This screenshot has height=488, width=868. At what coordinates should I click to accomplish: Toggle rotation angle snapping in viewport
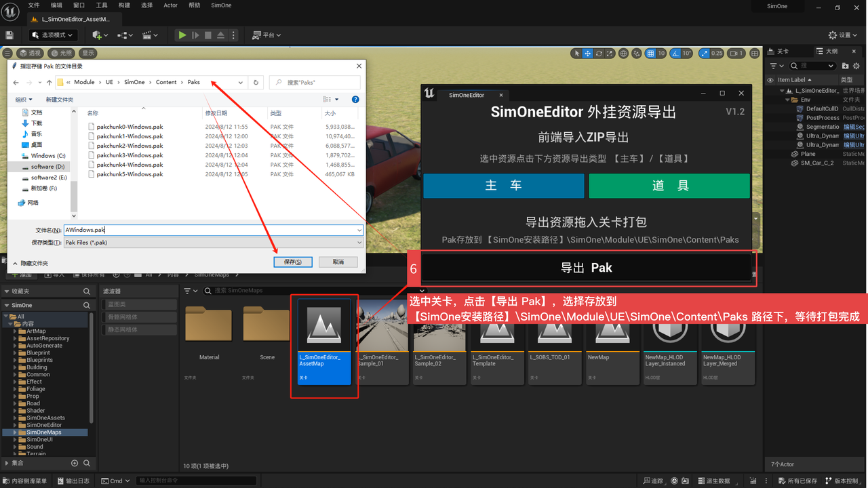tap(677, 54)
